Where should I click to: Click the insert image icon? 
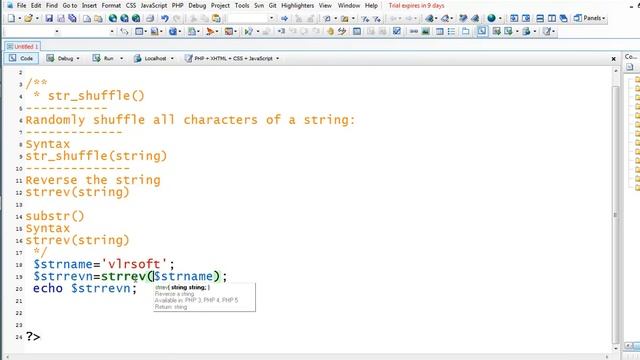click(425, 31)
